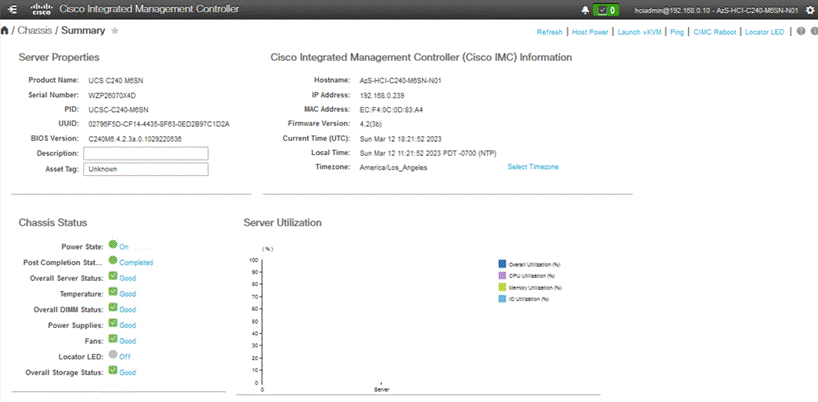Open the 'Completed' post status link
Image resolution: width=818 pixels, height=402 pixels.
coord(136,263)
